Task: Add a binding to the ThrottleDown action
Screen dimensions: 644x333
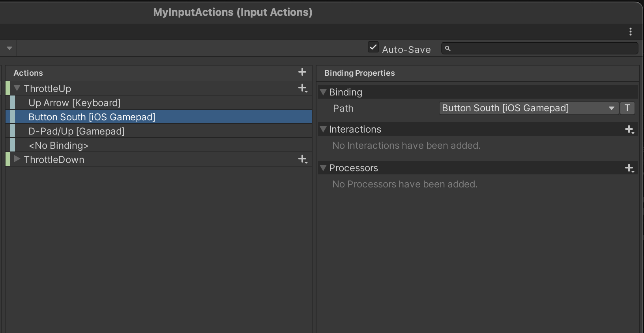Action: click(x=303, y=159)
